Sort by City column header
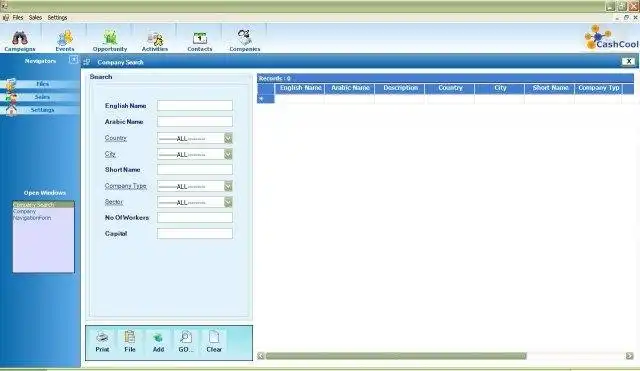 coord(500,88)
